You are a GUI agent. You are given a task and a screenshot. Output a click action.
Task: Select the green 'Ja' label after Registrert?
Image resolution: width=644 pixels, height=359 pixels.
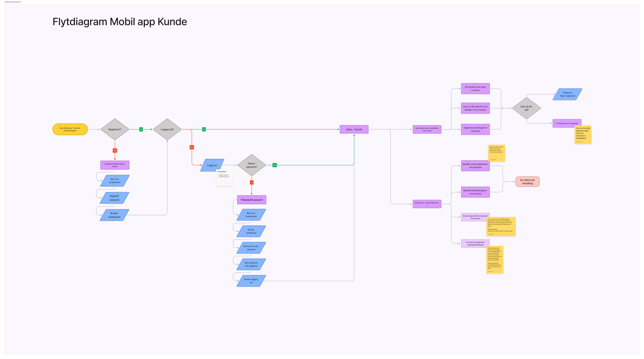coord(141,129)
